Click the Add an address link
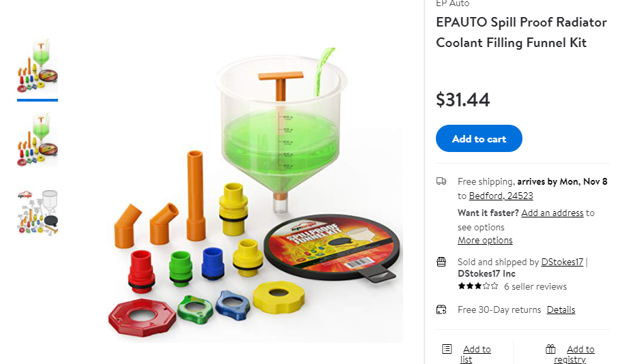The width and height of the screenshot is (620, 364). (x=552, y=213)
